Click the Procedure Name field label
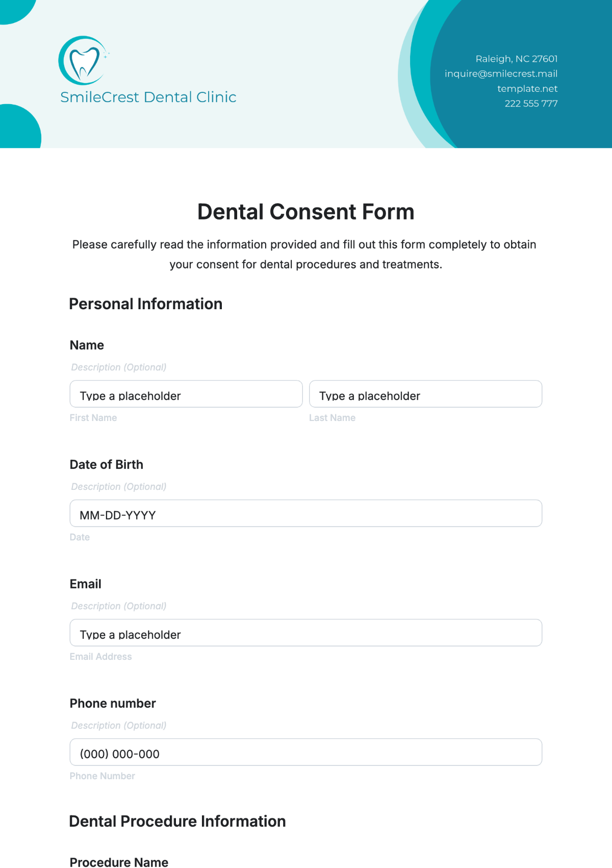Screen dimensions: 612x868 click(119, 862)
